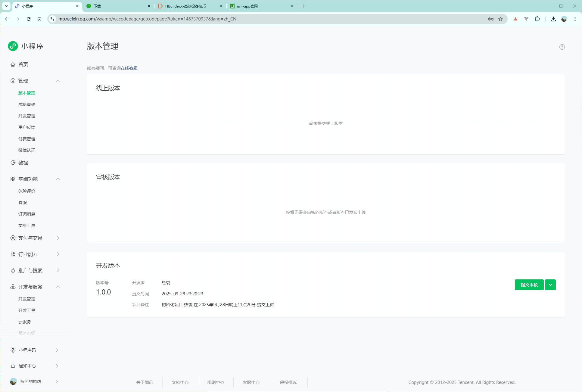Select 开发工具 in sidebar
Image resolution: width=582 pixels, height=392 pixels.
(x=27, y=310)
